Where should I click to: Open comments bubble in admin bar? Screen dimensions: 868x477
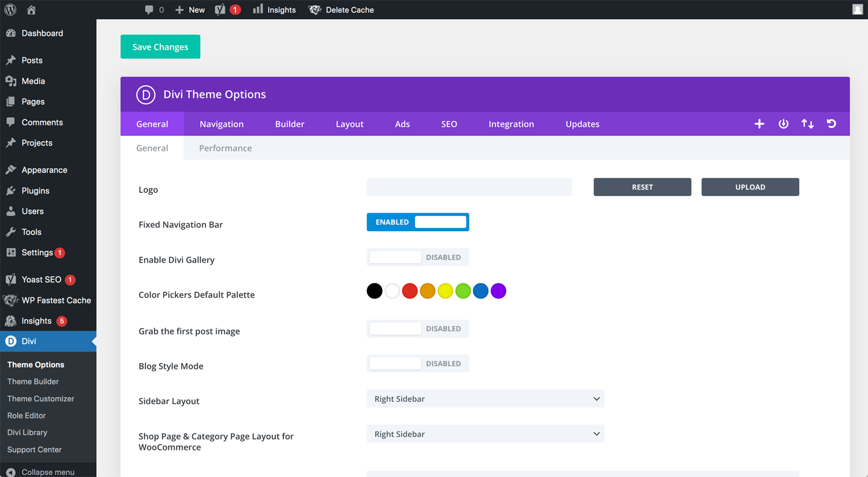point(149,10)
